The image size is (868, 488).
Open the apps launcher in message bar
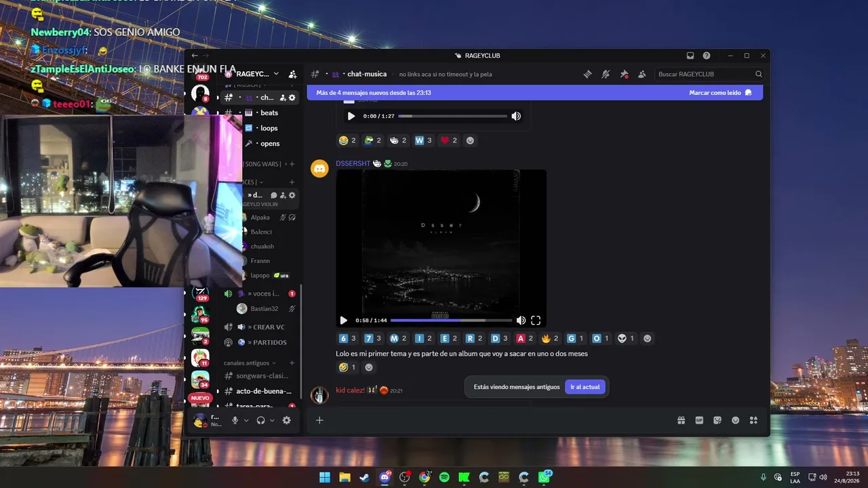pyautogui.click(x=753, y=420)
